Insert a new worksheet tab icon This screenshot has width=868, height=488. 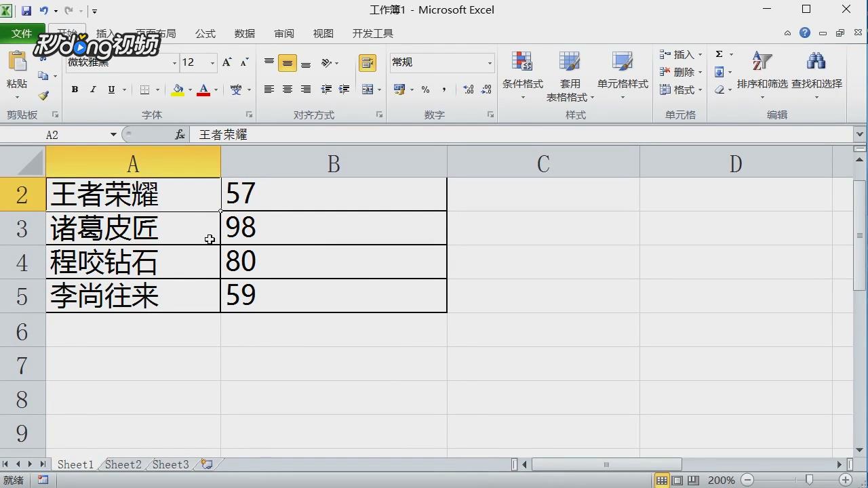207,464
